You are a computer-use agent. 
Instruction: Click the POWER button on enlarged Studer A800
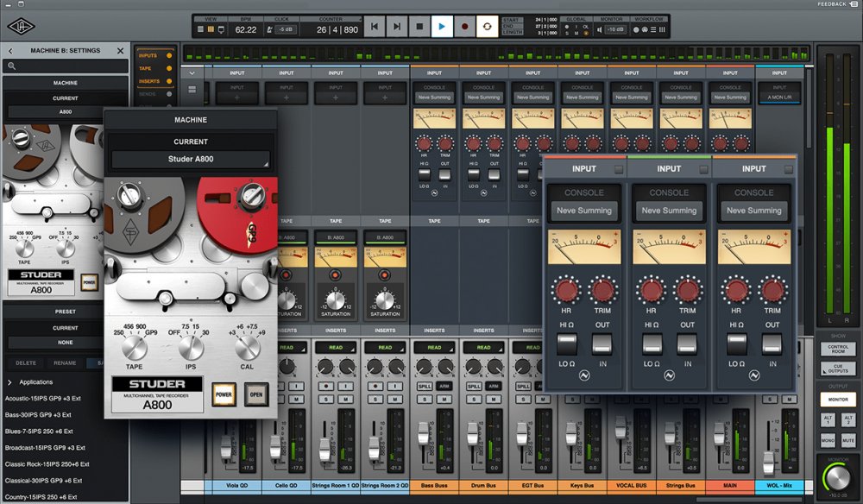(x=224, y=394)
